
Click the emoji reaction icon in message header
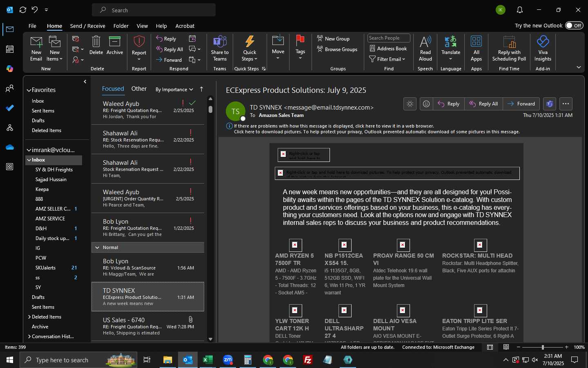426,104
